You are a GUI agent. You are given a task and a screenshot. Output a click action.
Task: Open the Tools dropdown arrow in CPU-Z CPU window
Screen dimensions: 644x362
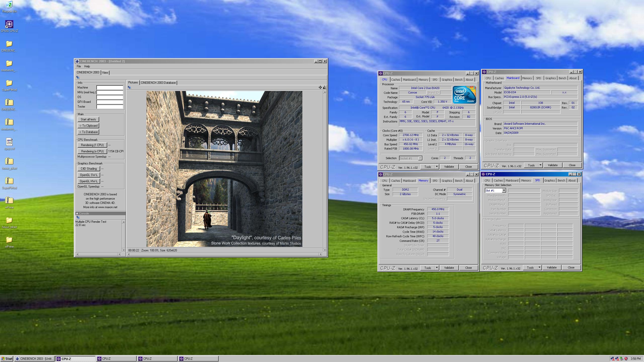click(437, 167)
